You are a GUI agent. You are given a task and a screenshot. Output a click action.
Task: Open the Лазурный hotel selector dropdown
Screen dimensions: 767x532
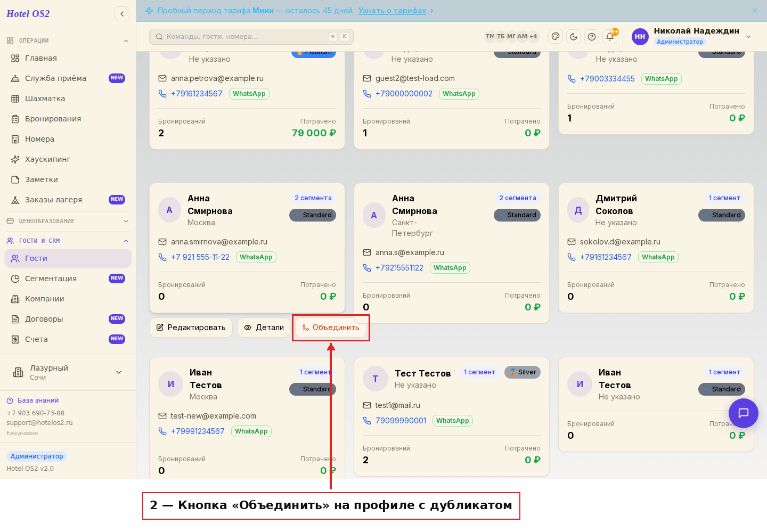(68, 372)
